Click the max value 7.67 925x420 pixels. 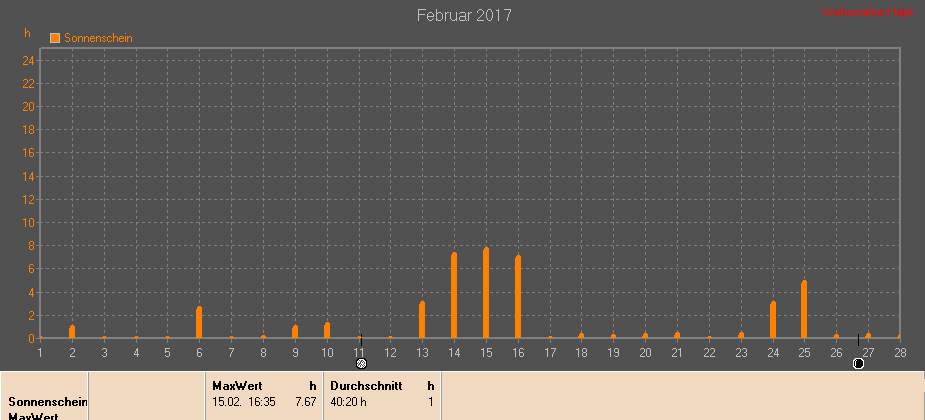306,402
